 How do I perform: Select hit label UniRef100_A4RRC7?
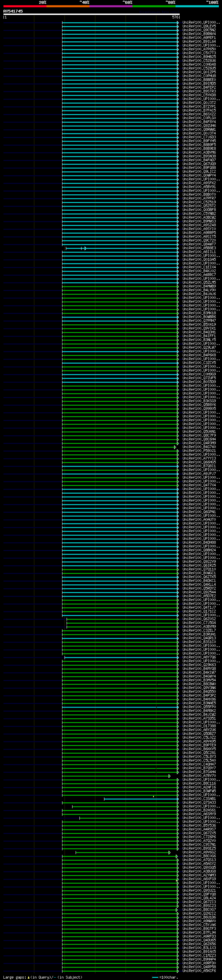pyautogui.click(x=199, y=275)
